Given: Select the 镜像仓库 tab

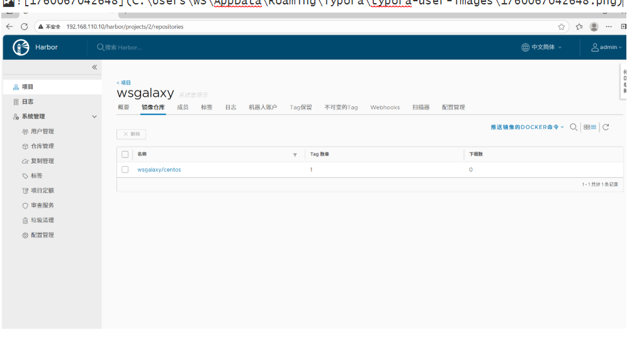Looking at the screenshot, I should point(153,108).
